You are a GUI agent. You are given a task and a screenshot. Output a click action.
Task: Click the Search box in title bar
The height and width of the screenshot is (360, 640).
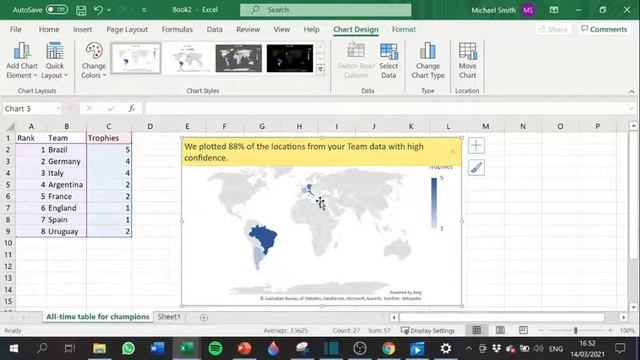pos(326,10)
